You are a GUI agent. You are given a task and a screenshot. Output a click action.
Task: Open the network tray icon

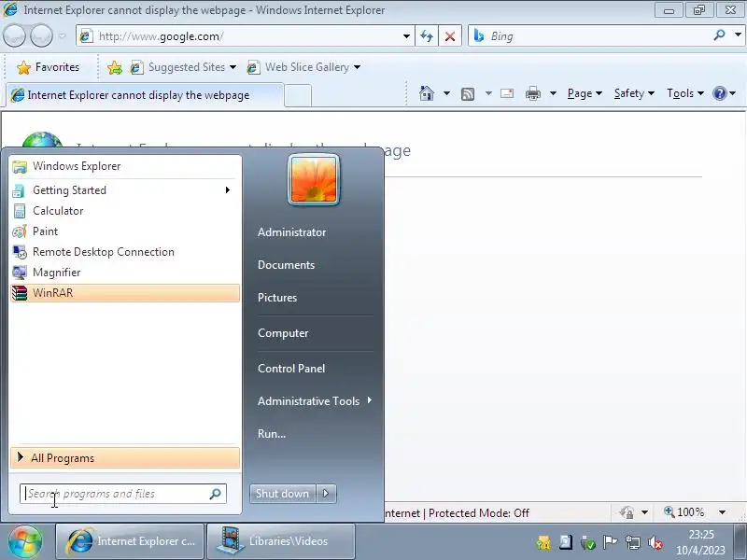633,542
